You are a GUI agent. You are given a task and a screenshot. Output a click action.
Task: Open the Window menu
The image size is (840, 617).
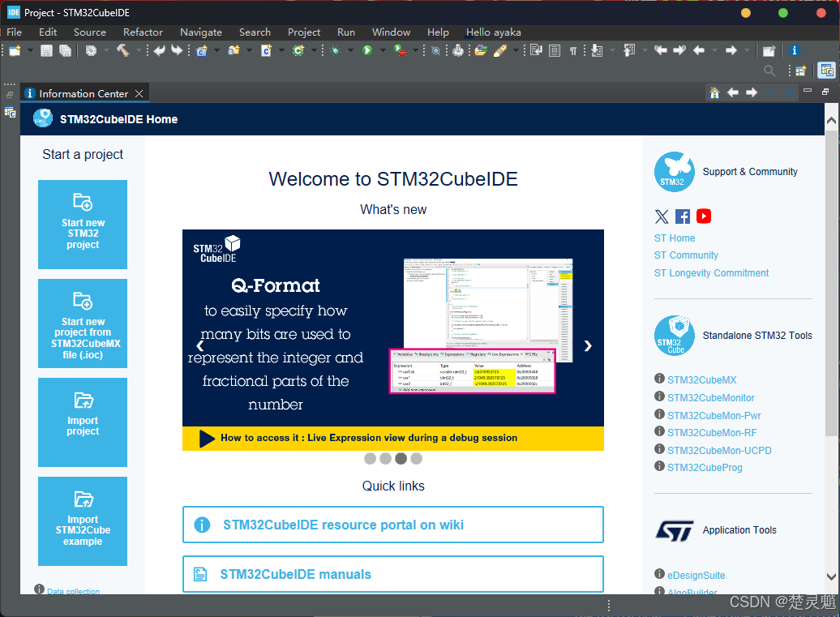coord(391,32)
